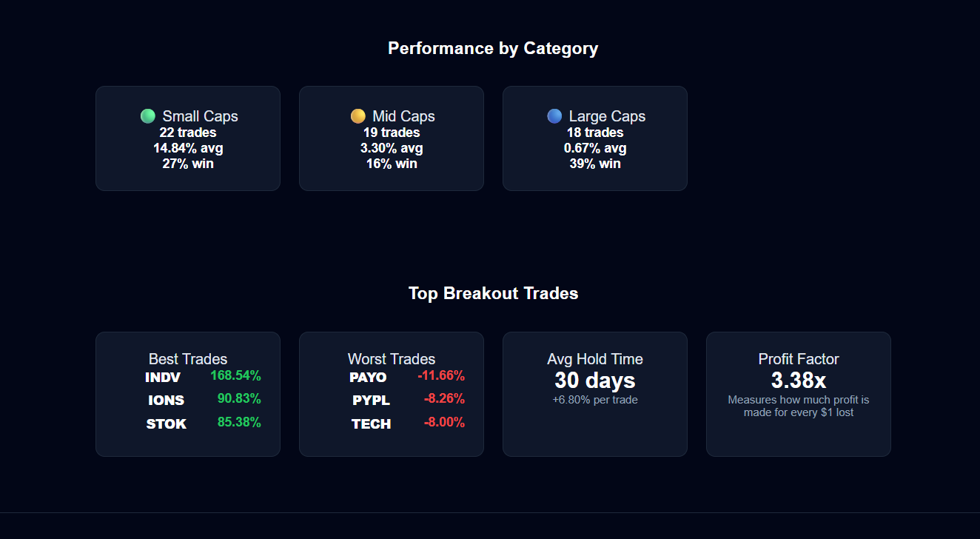The image size is (980, 539).
Task: Select the Avg Hold Time card
Action: (595, 394)
